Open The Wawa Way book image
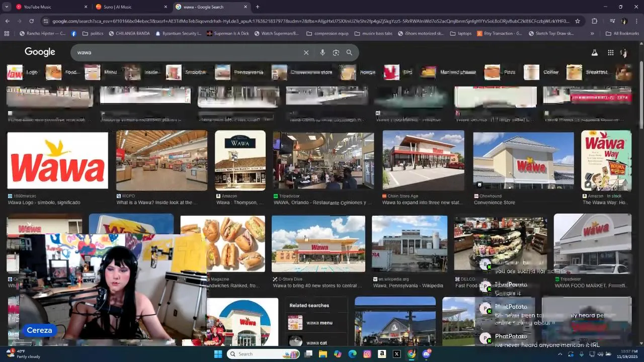The image size is (644, 362). (606, 160)
